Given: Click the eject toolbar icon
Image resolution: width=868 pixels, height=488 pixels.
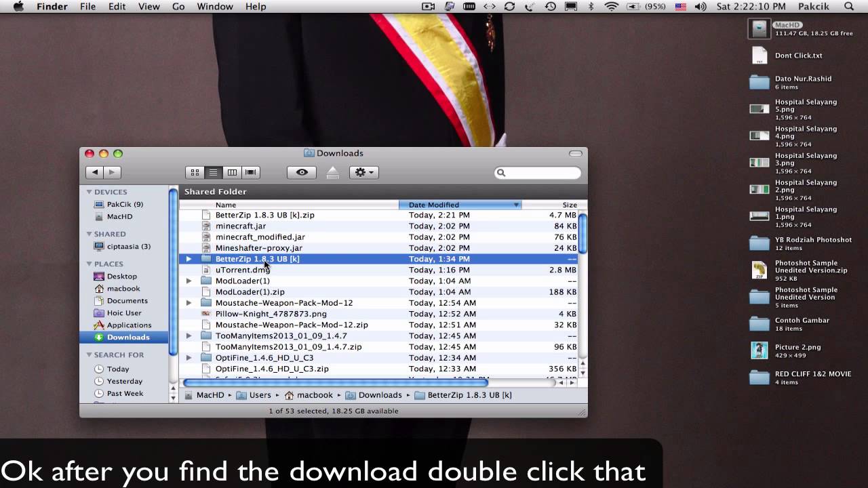Looking at the screenshot, I should point(332,173).
